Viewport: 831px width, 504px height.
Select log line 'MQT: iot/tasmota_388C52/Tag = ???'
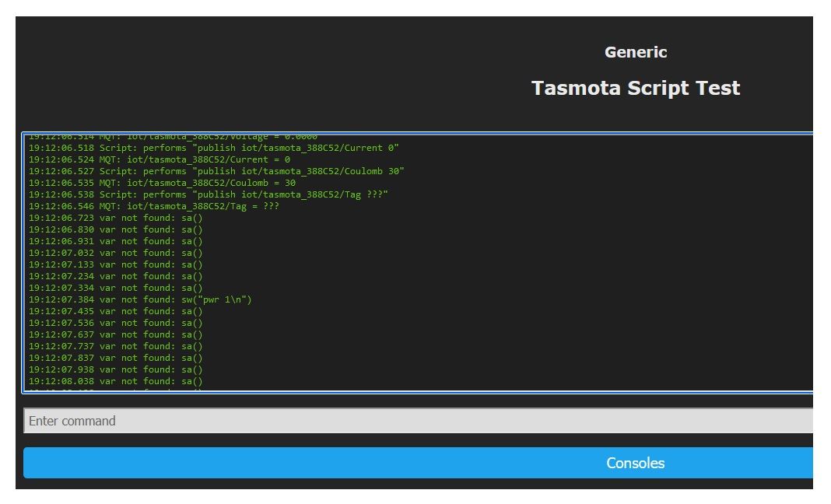pyautogui.click(x=154, y=206)
